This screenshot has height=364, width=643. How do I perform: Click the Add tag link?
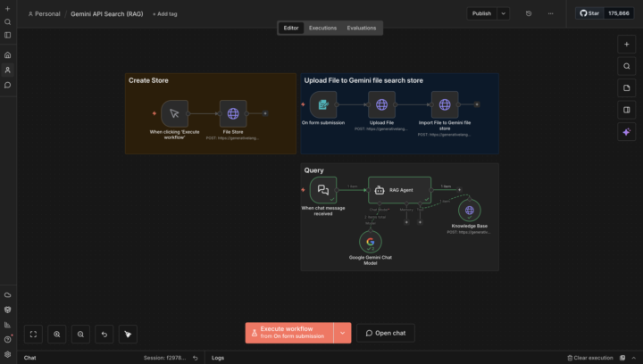click(x=163, y=14)
